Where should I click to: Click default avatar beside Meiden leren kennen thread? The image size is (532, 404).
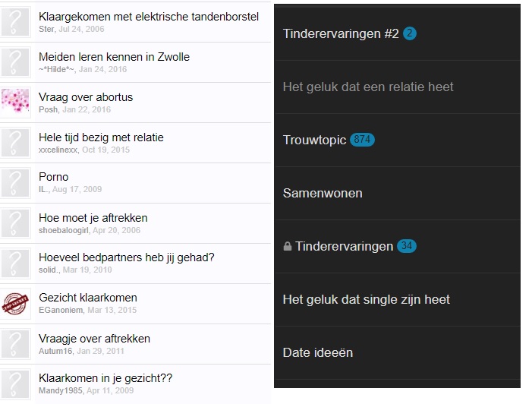coord(15,62)
